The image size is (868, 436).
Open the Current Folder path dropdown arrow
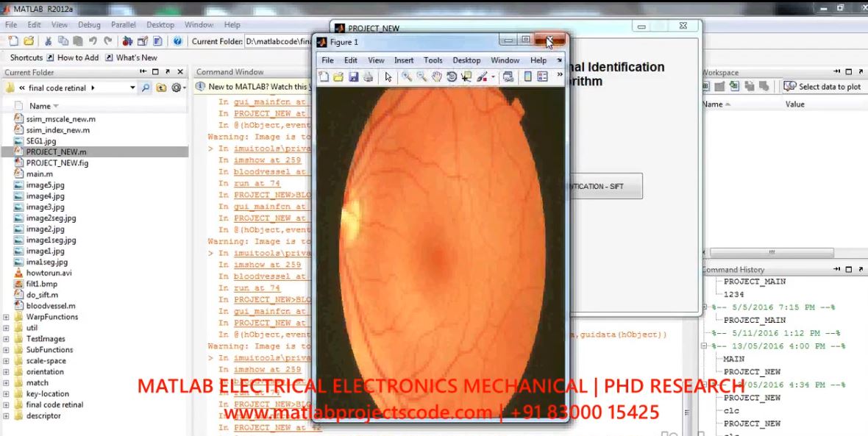(132, 87)
